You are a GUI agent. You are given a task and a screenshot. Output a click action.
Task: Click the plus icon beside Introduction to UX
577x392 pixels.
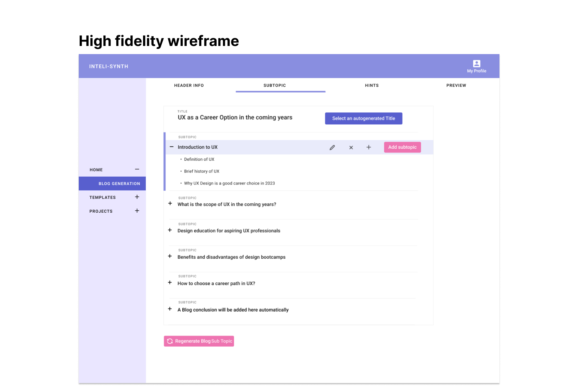coord(368,147)
